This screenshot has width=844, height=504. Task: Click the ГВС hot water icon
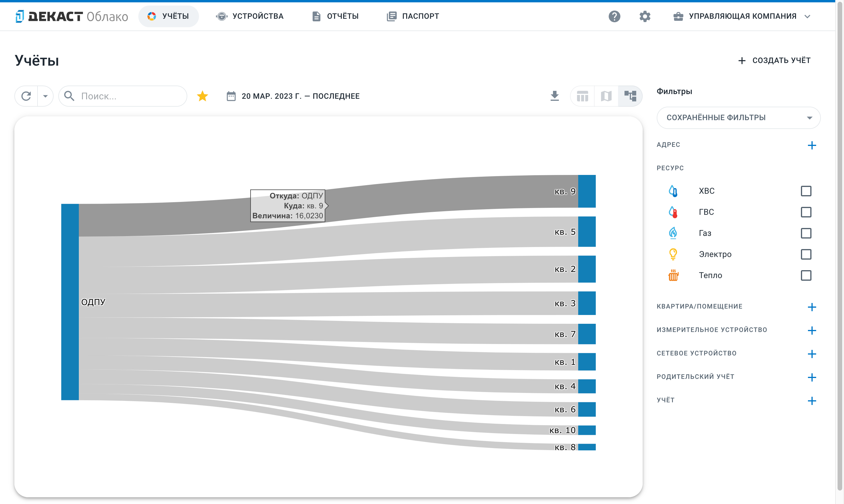[x=673, y=212]
